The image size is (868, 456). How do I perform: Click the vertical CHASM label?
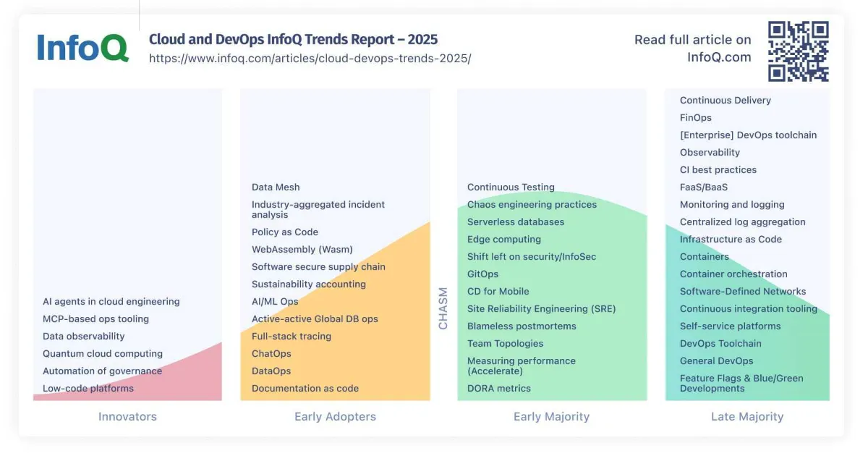443,308
